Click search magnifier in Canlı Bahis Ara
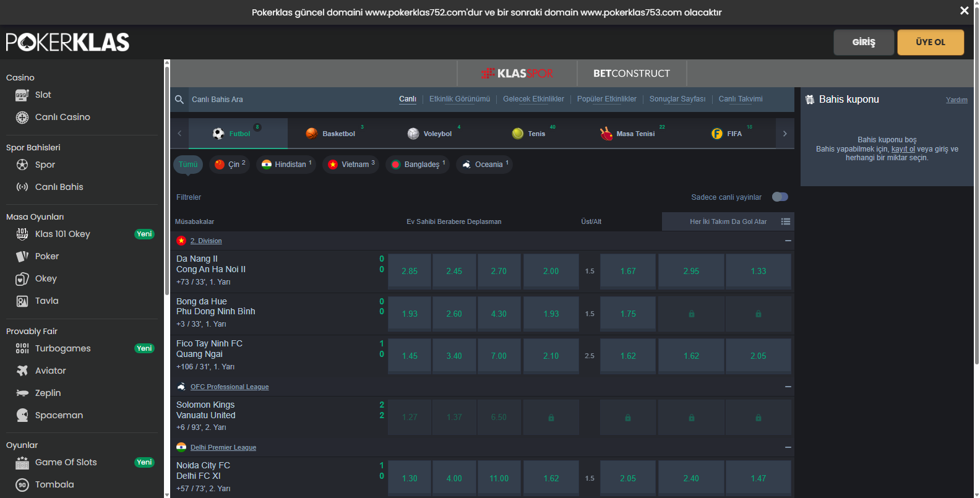980x498 pixels. (179, 100)
